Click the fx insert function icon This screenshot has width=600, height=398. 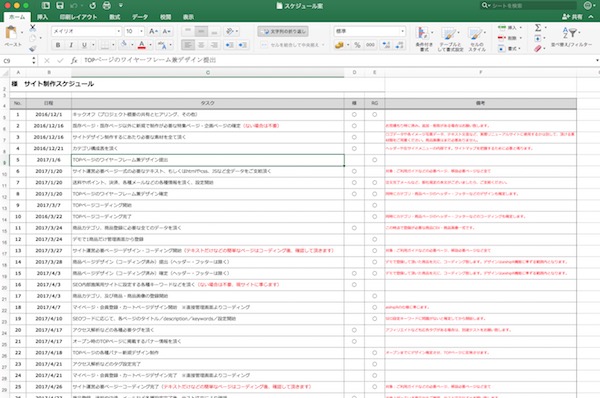(x=74, y=60)
